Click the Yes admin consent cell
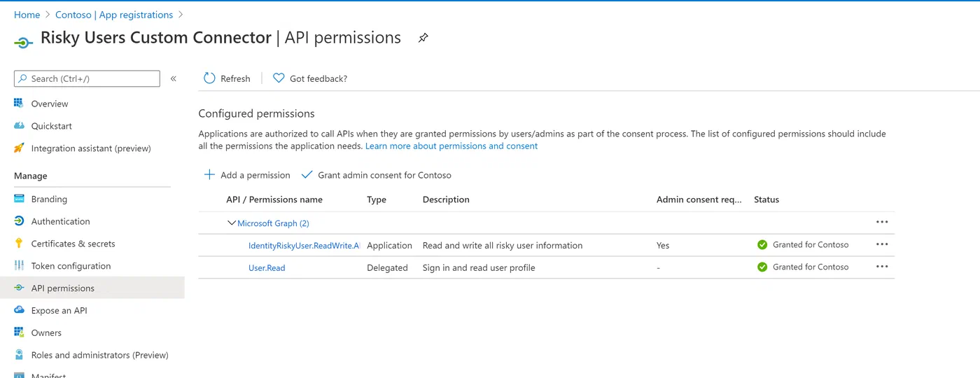Screen dimensions: 980x378 click(663, 246)
